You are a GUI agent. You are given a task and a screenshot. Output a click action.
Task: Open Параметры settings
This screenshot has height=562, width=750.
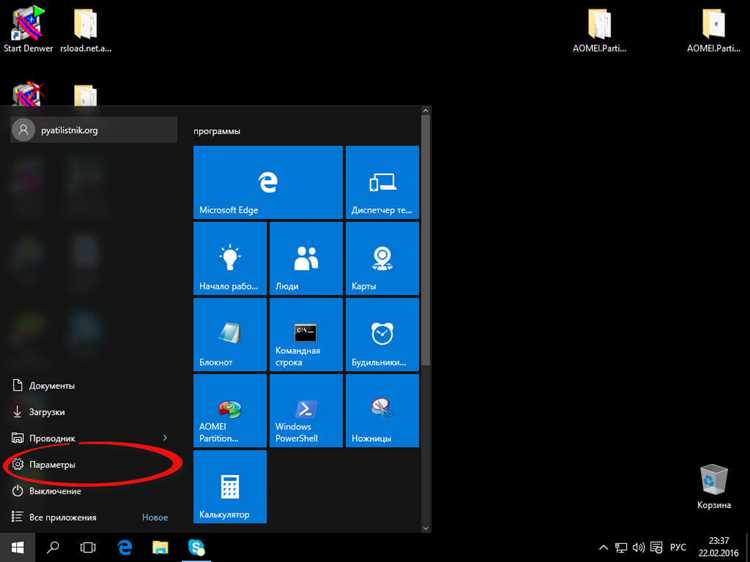point(52,465)
